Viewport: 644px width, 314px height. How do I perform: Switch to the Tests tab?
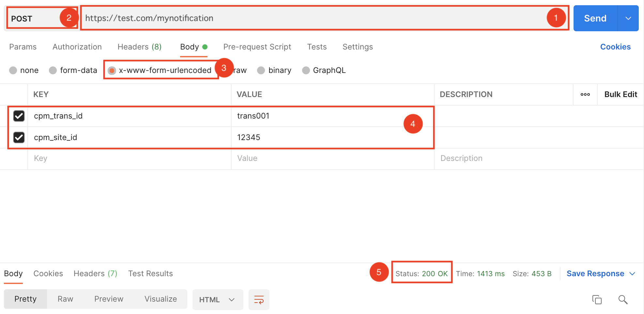[317, 47]
